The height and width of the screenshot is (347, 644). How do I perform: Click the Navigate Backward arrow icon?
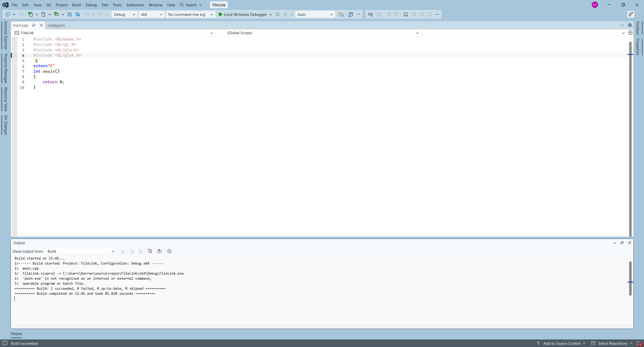coord(8,14)
